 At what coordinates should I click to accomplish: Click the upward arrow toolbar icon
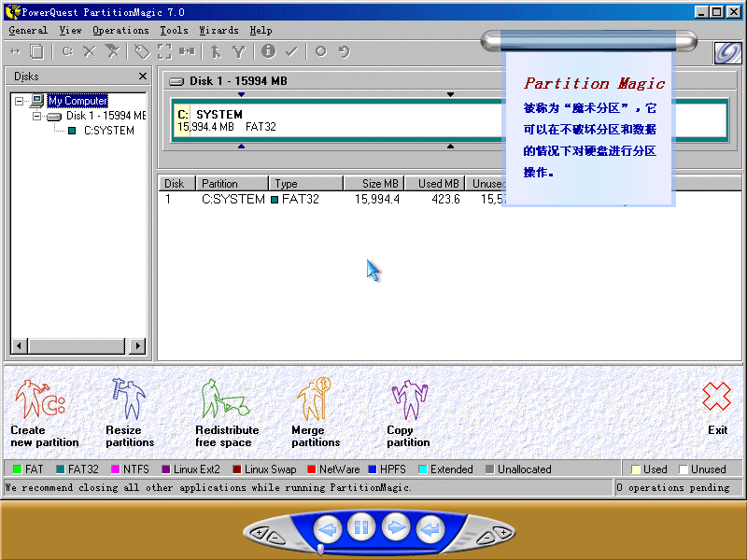[216, 51]
